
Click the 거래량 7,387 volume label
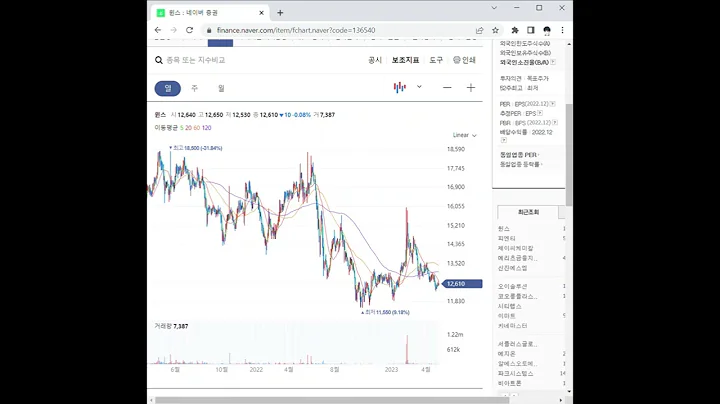point(171,326)
